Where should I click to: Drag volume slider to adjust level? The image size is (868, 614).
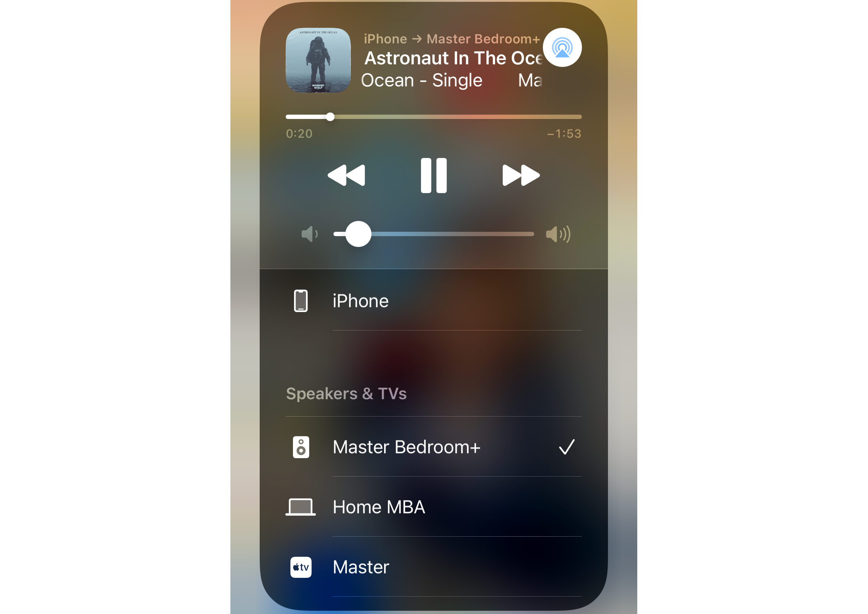click(x=357, y=234)
